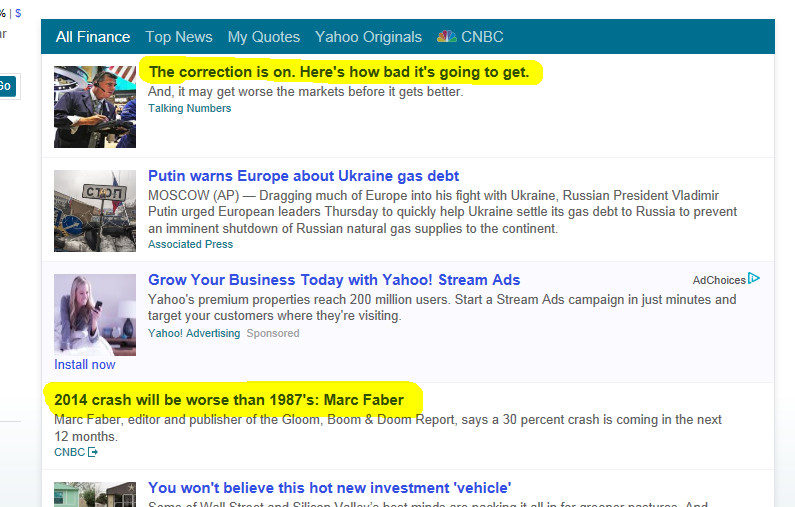
Task: Select the My Quotes tab
Action: pyautogui.click(x=264, y=37)
